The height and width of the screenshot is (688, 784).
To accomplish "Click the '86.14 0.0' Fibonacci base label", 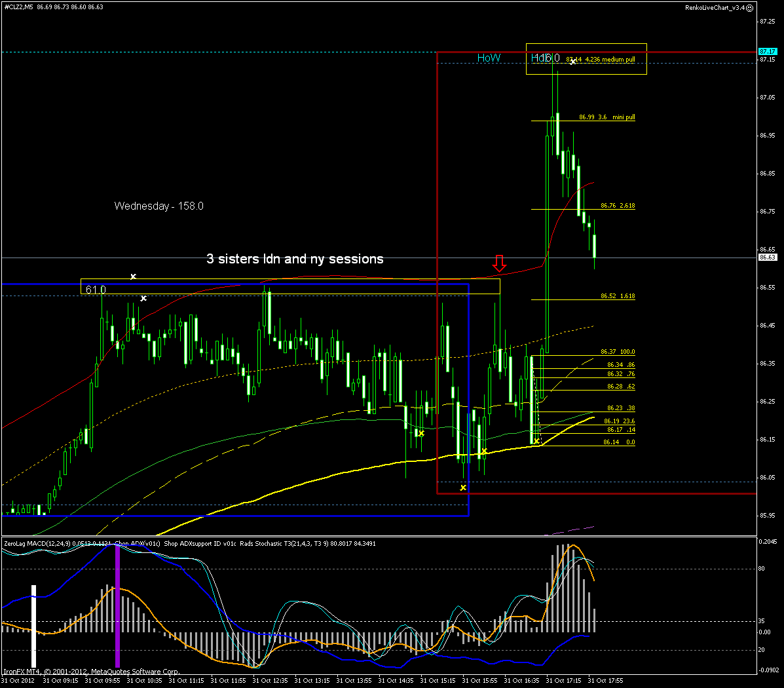I will 619,442.
